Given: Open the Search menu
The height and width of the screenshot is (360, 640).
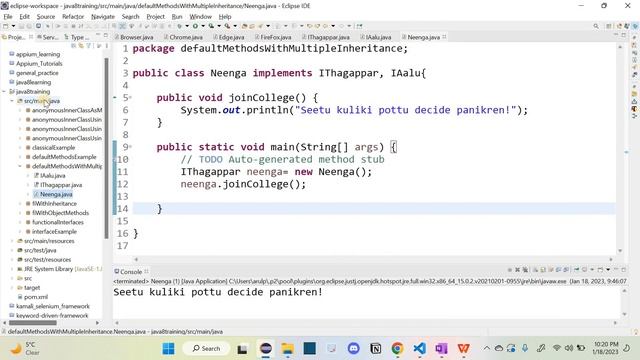Looking at the screenshot, I should [x=131, y=17].
